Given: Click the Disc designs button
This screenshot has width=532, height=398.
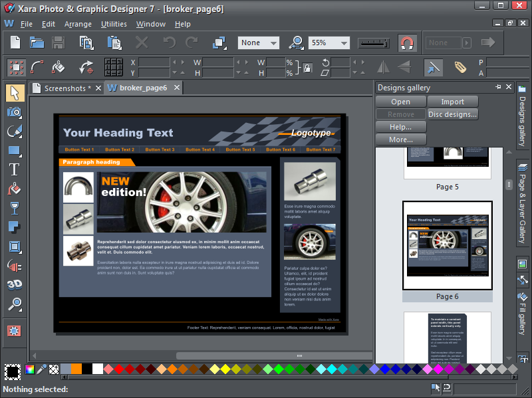Looking at the screenshot, I should coord(452,114).
